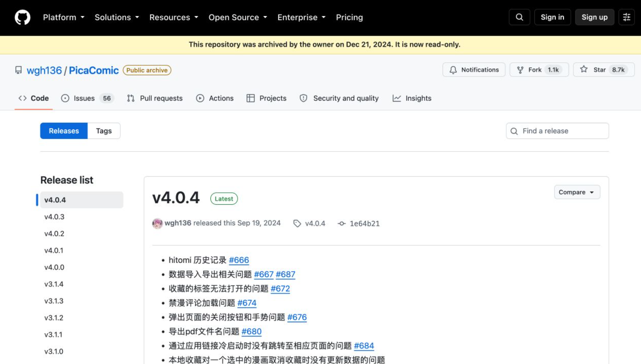The width and height of the screenshot is (641, 364).
Task: Open the wgh136 author link in release
Action: tap(178, 223)
